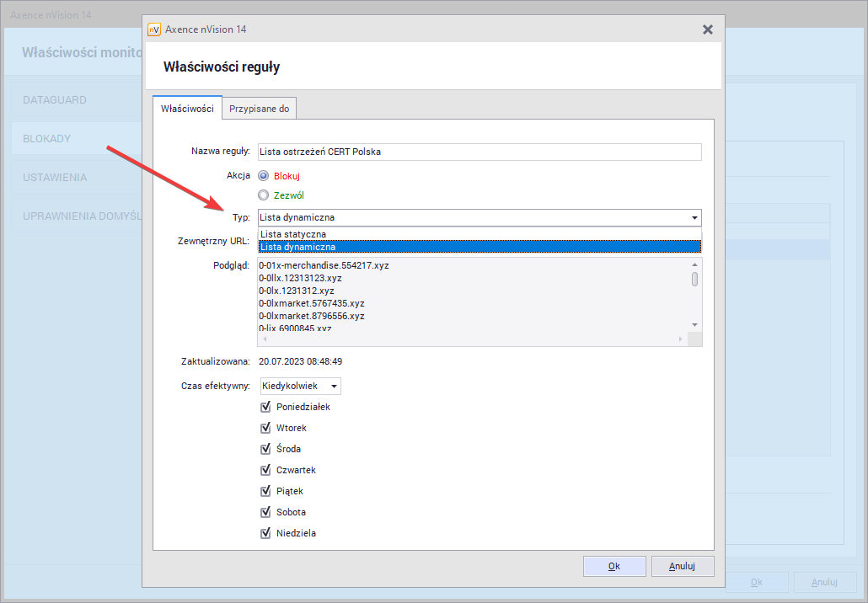Screen dimensions: 868x603
Task: Confirm the rule with Ok button
Action: [614, 567]
